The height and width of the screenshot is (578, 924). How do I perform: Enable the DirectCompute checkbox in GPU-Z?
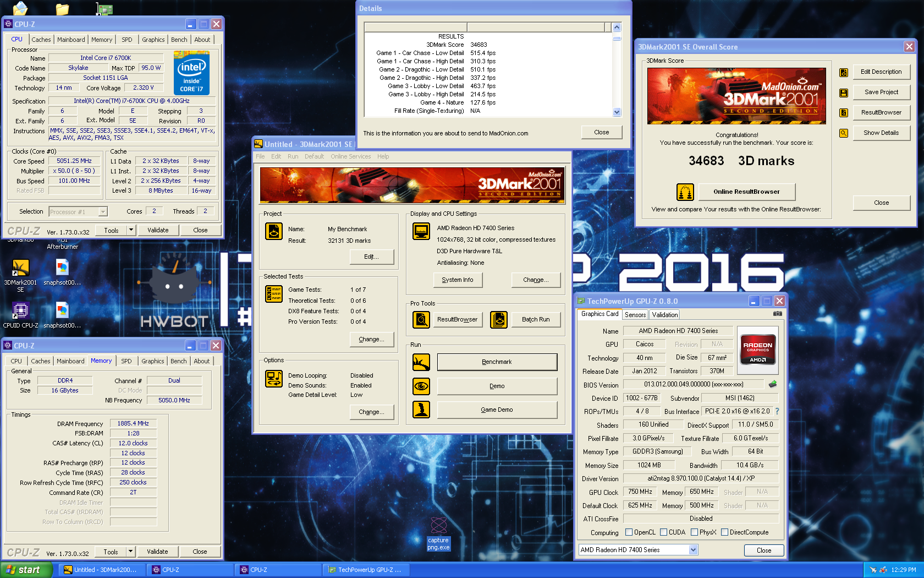724,532
